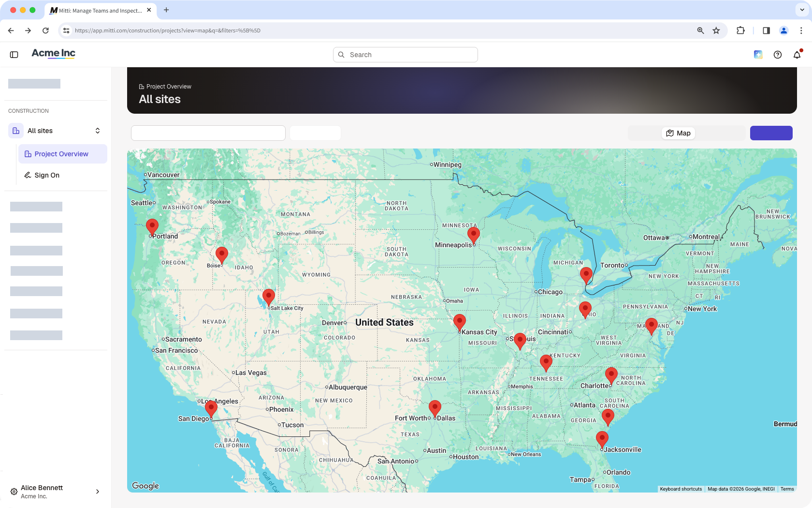The width and height of the screenshot is (812, 508).
Task: Click the Kansas City map pin
Action: point(460,323)
